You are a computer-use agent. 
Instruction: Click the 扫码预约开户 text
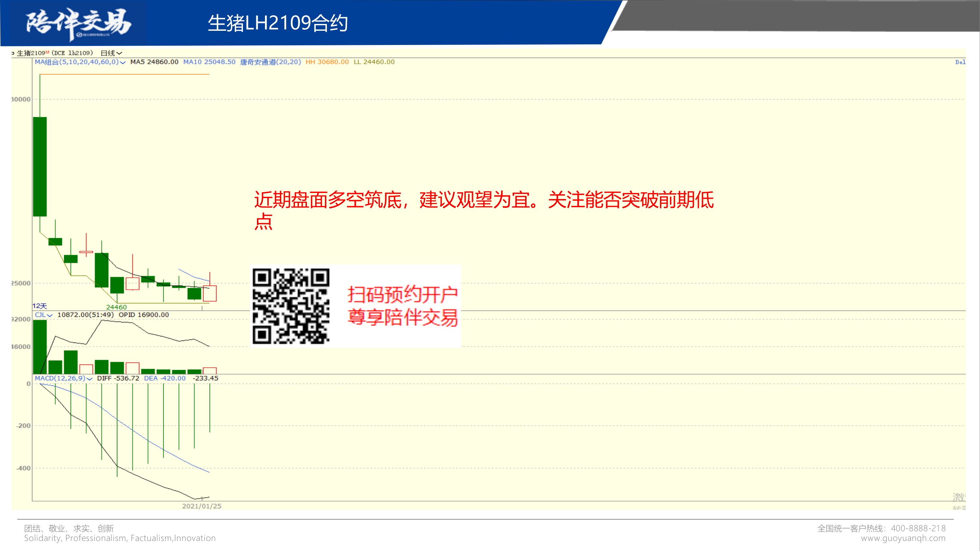tap(402, 294)
